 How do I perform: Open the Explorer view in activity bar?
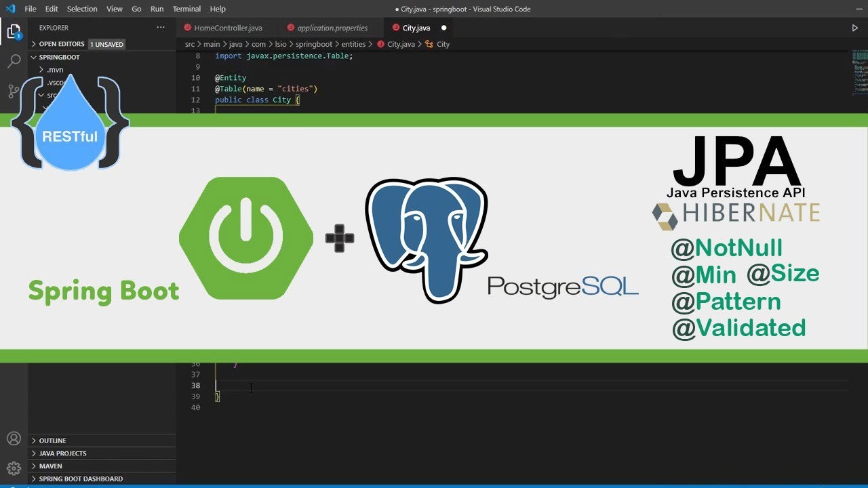pos(14,31)
